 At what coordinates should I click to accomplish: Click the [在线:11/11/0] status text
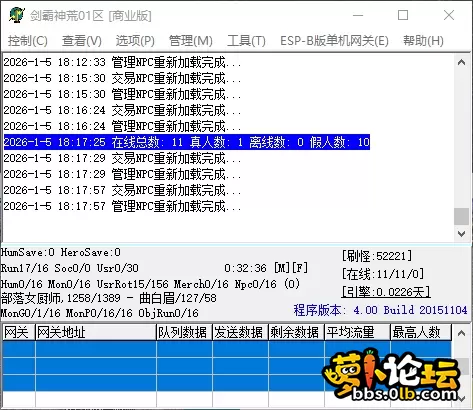(x=383, y=274)
